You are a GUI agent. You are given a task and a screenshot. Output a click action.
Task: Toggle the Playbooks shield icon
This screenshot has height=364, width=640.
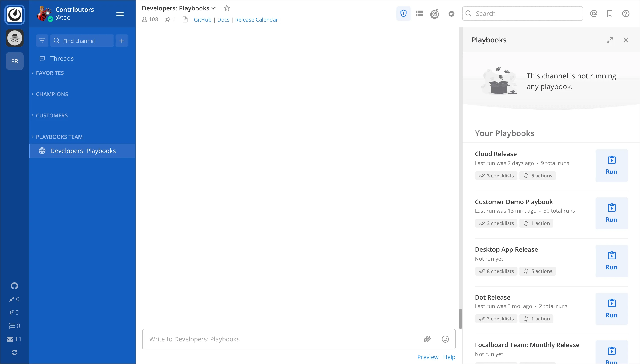[403, 14]
